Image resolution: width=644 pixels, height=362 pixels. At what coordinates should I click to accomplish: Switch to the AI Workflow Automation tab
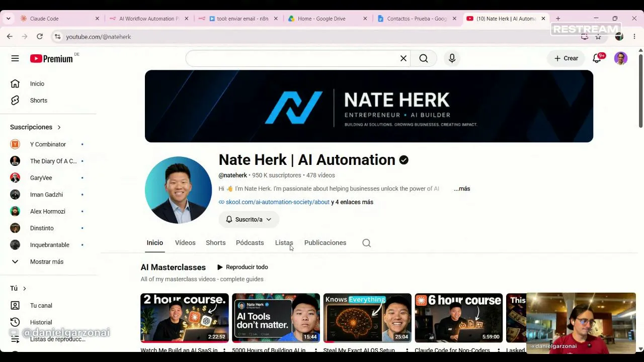[148, 19]
